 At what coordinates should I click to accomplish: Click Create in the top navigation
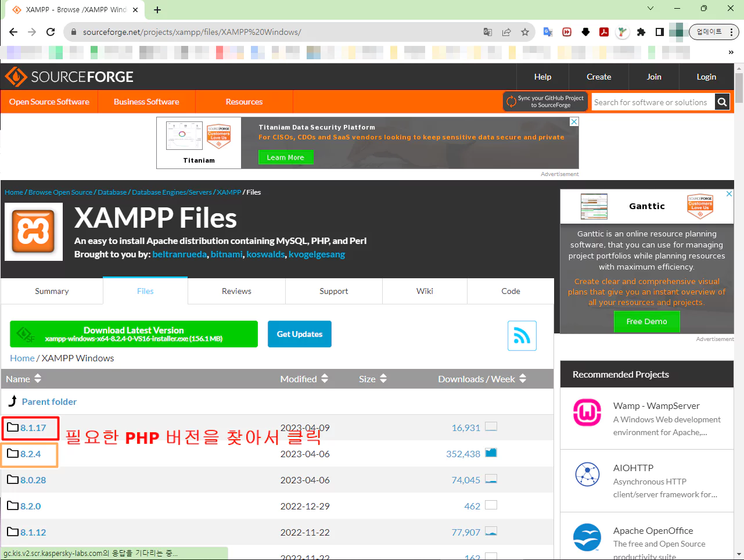click(599, 77)
